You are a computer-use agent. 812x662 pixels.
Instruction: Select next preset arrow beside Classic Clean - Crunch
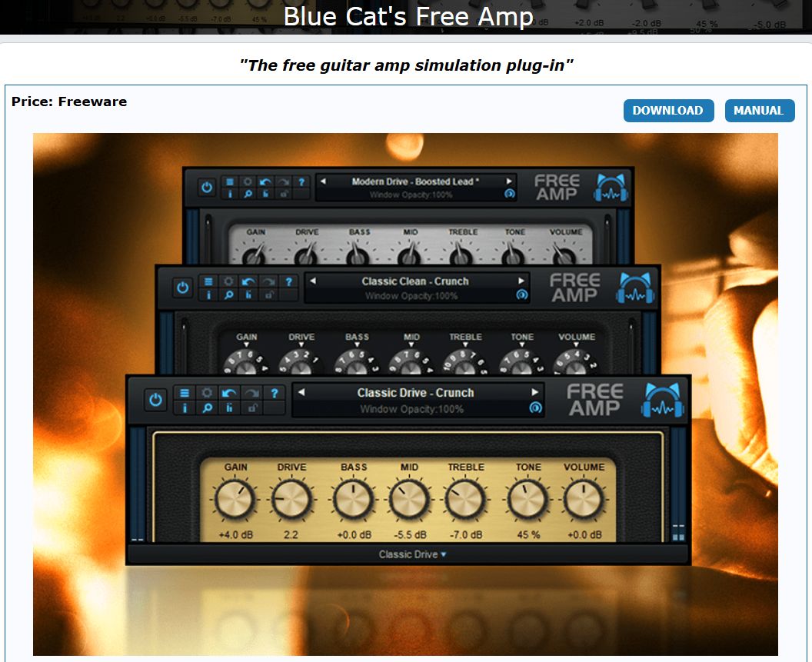tap(521, 281)
